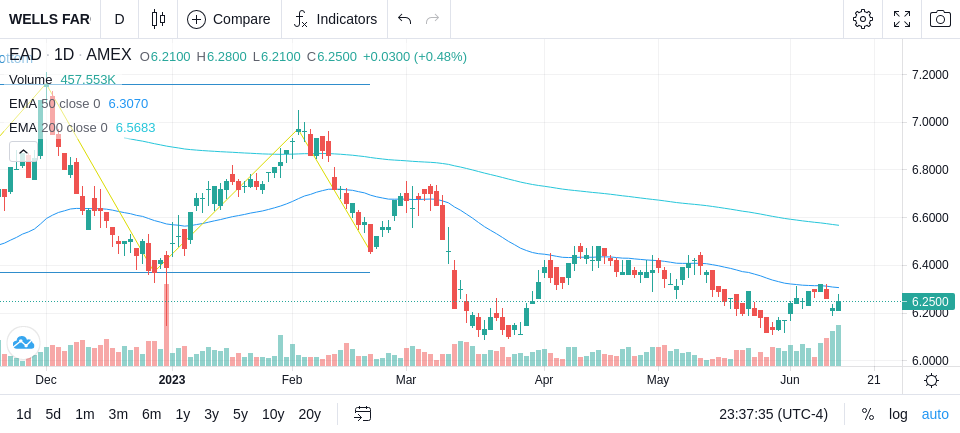The image size is (960, 433).
Task: Click the 7.2000 price axis label
Action: point(930,75)
